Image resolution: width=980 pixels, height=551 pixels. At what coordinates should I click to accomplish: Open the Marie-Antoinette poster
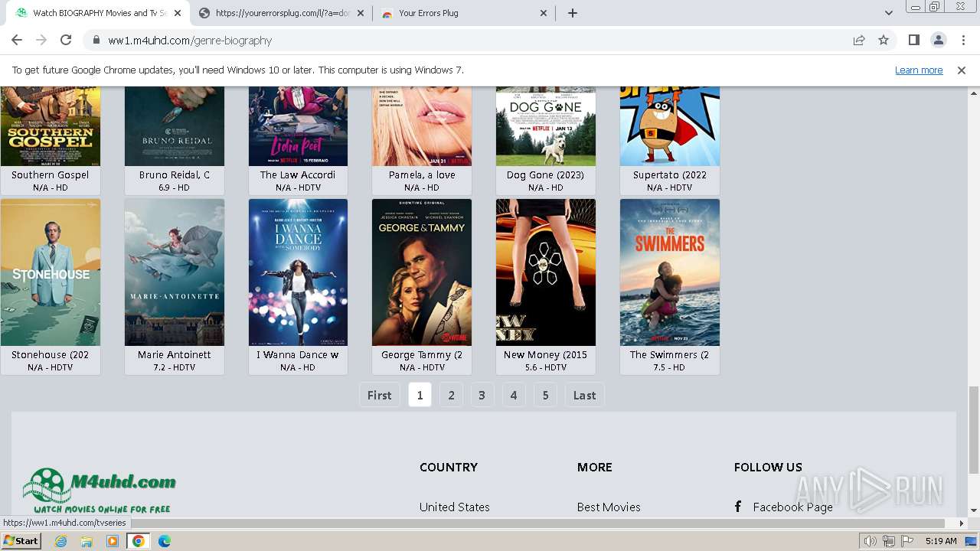pos(175,272)
